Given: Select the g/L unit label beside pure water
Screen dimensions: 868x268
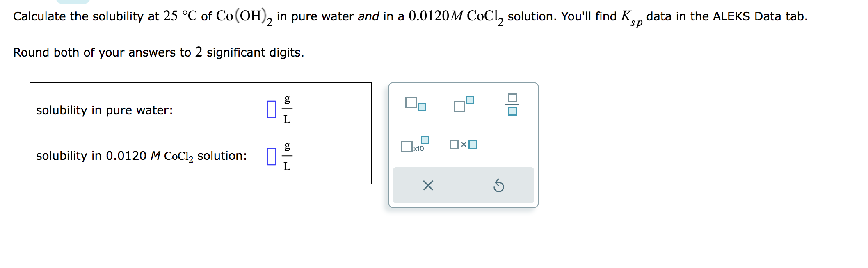Looking at the screenshot, I should (287, 109).
